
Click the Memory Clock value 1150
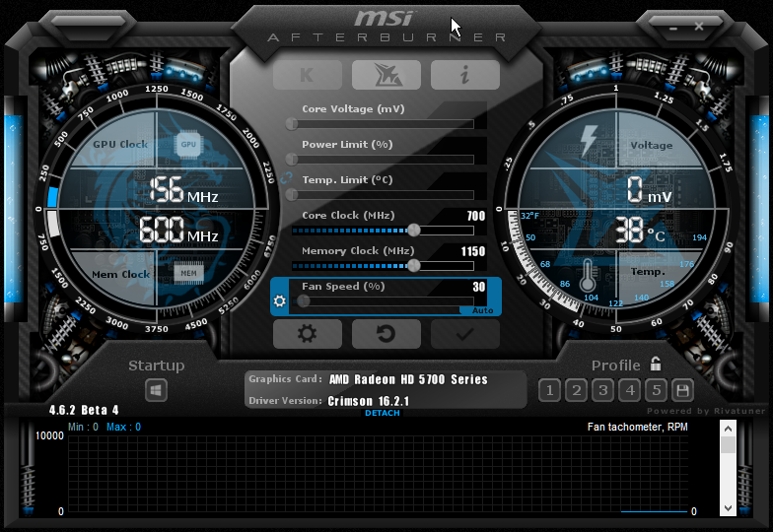coord(473,251)
